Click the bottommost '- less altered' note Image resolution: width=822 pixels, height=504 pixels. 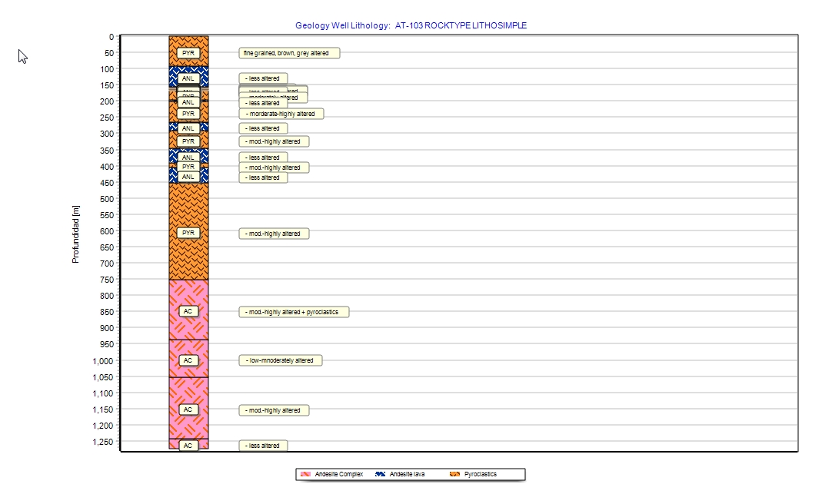click(263, 446)
